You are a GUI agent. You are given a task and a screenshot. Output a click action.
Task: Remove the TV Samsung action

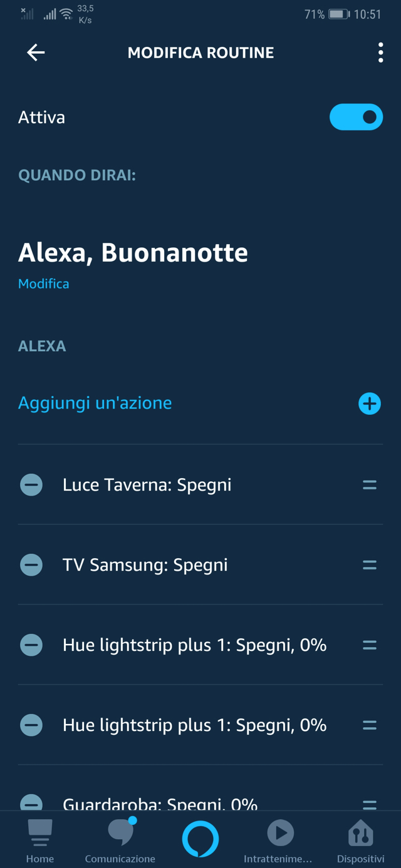31,565
